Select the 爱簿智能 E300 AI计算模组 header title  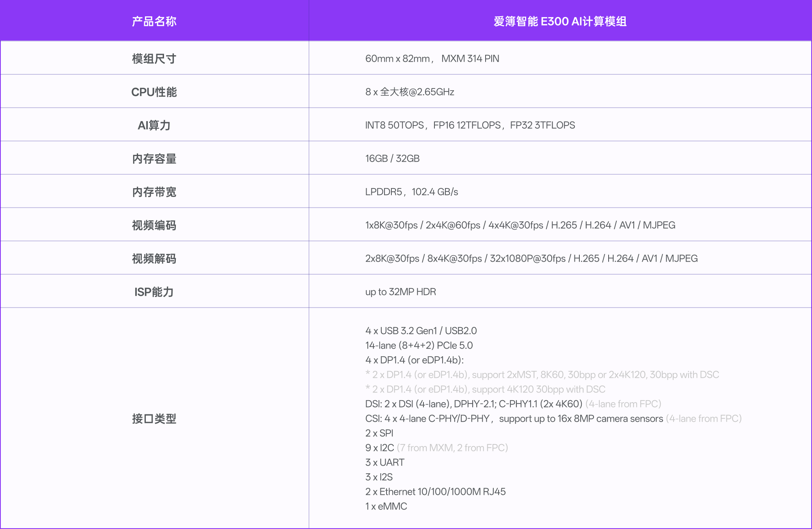[560, 21]
